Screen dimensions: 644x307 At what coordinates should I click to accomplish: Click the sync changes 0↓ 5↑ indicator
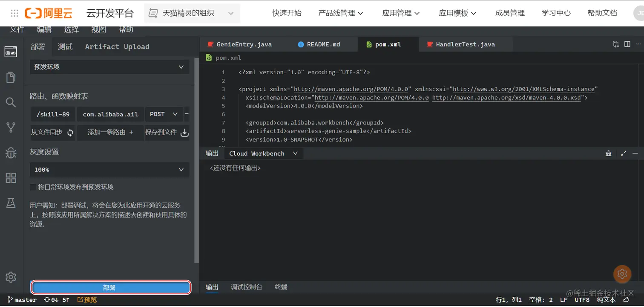click(x=57, y=300)
